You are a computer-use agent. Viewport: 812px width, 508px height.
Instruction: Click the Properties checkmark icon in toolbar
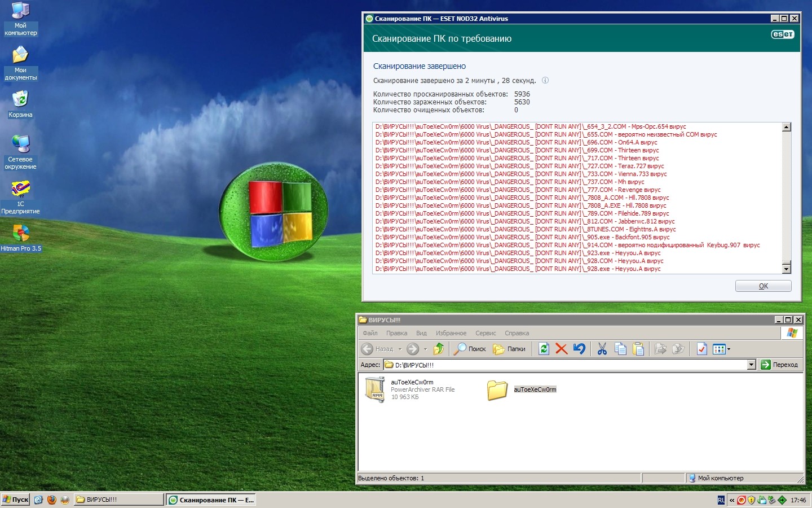coord(701,349)
